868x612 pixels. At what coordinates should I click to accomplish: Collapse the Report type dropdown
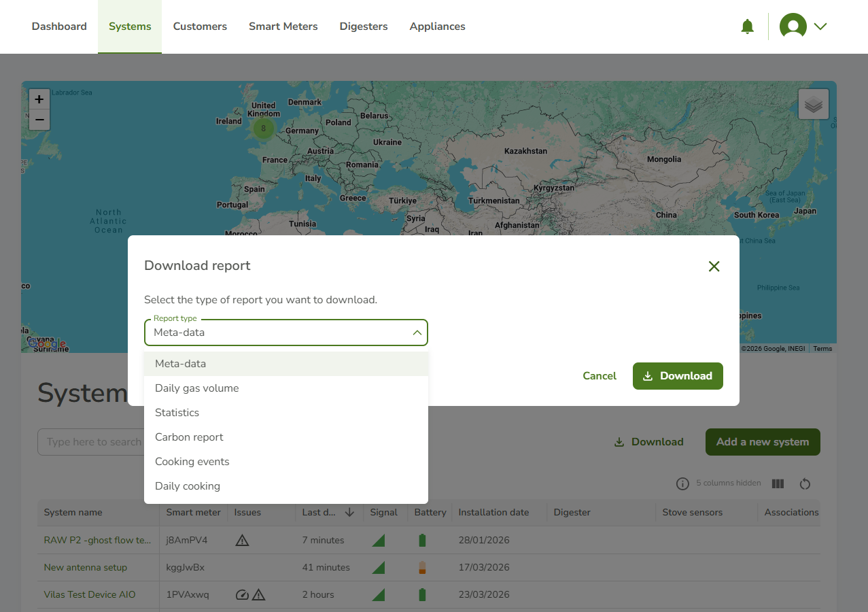417,333
